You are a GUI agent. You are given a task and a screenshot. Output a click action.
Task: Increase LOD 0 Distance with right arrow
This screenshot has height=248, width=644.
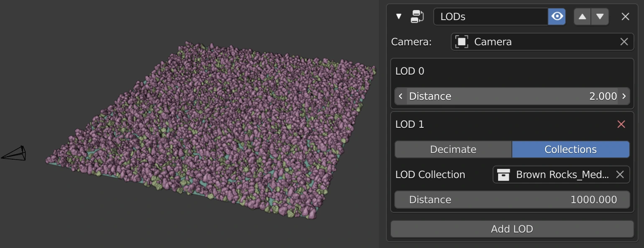tap(624, 96)
